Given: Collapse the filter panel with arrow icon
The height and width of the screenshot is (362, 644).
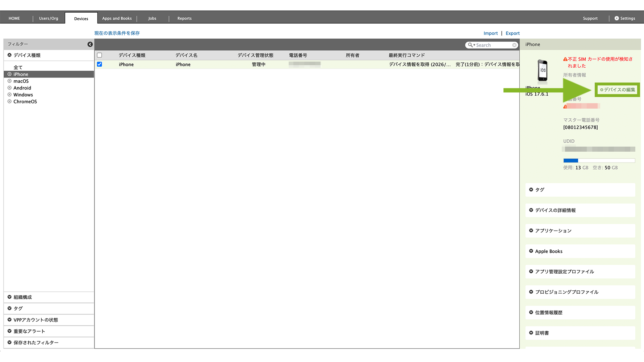Looking at the screenshot, I should pos(90,44).
